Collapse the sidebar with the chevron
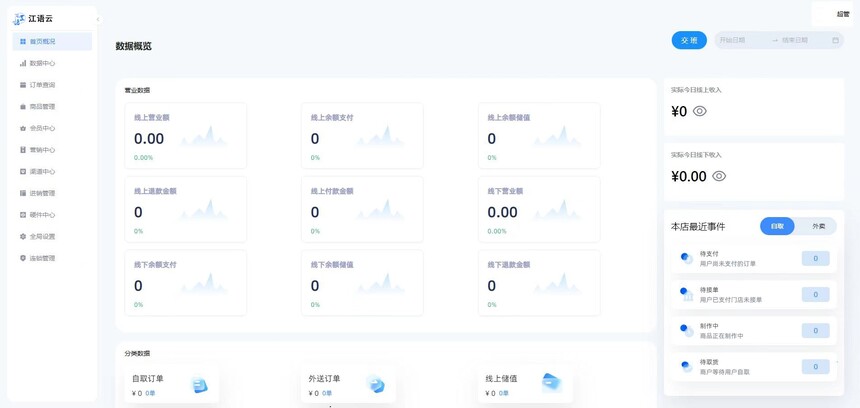 click(x=97, y=19)
